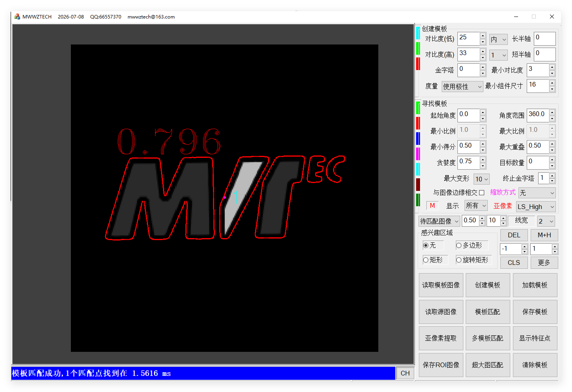Click the 更多 button

(544, 263)
